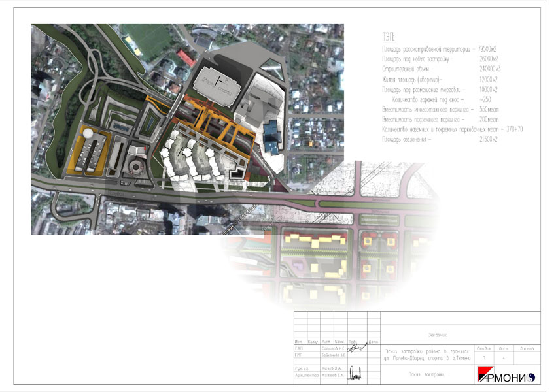Click the Гармония company logo

[x=506, y=374]
